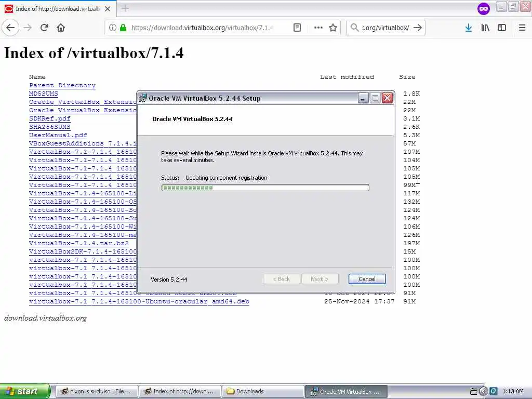This screenshot has height=399, width=532.
Task: Click the keyboard icon in system tray
Action: click(x=473, y=392)
